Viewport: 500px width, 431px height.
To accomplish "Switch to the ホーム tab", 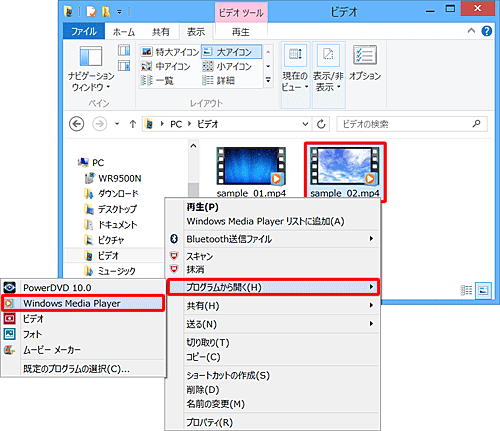I will (124, 32).
